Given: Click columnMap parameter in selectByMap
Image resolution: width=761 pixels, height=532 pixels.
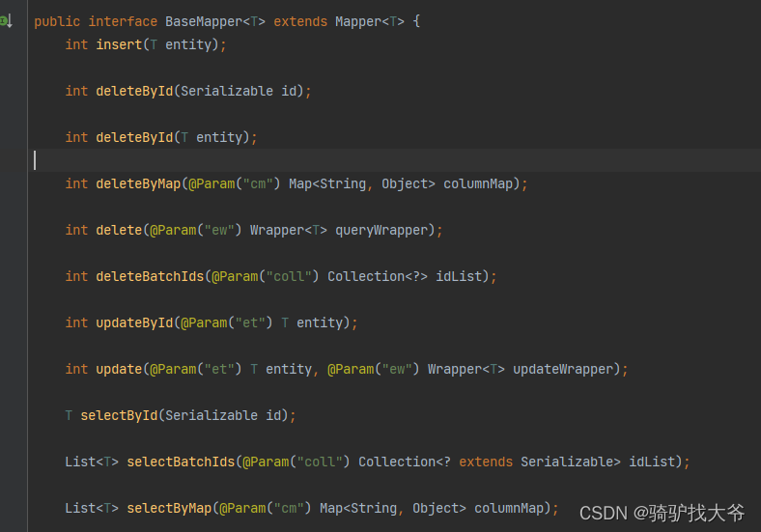Looking at the screenshot, I should [509, 508].
